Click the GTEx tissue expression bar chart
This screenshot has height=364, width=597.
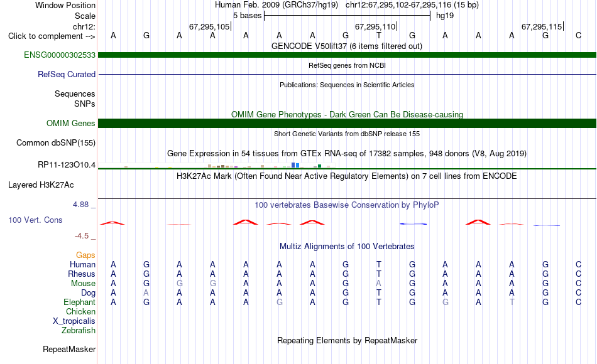[x=216, y=166]
